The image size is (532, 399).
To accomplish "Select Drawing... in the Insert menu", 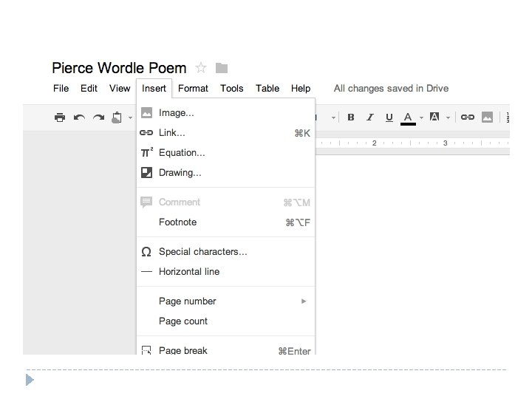I will pos(225,173).
